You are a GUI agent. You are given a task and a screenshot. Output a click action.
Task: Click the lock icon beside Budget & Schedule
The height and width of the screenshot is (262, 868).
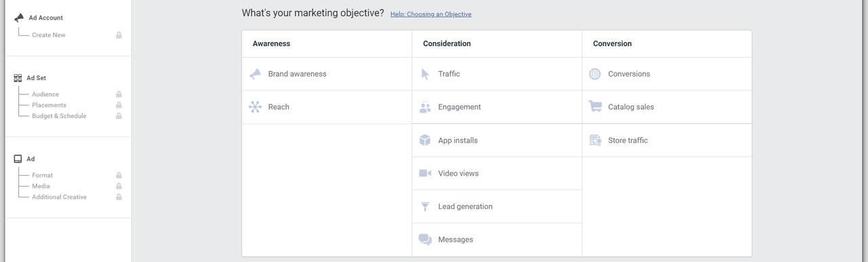click(119, 116)
